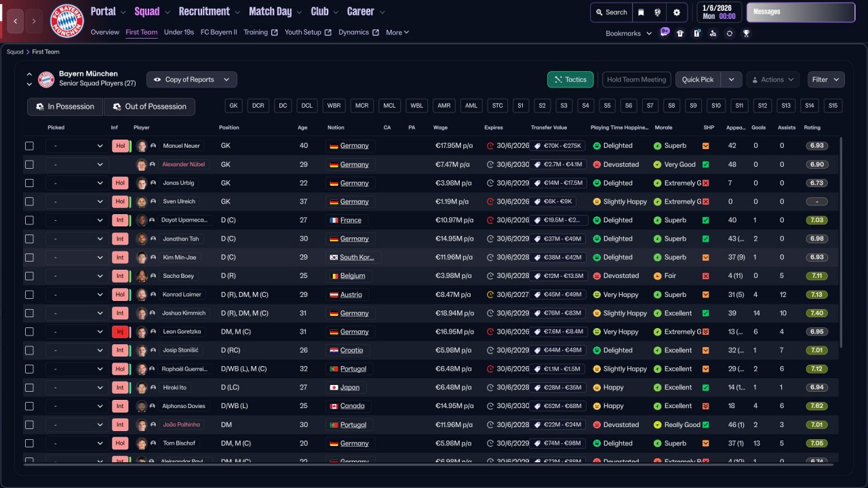Select the STC position slot

[x=497, y=106]
